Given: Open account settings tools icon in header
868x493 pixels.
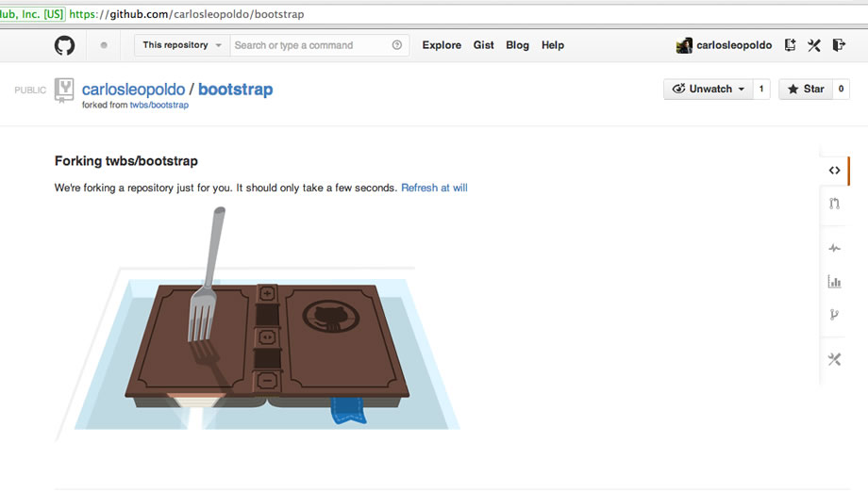Looking at the screenshot, I should 813,45.
